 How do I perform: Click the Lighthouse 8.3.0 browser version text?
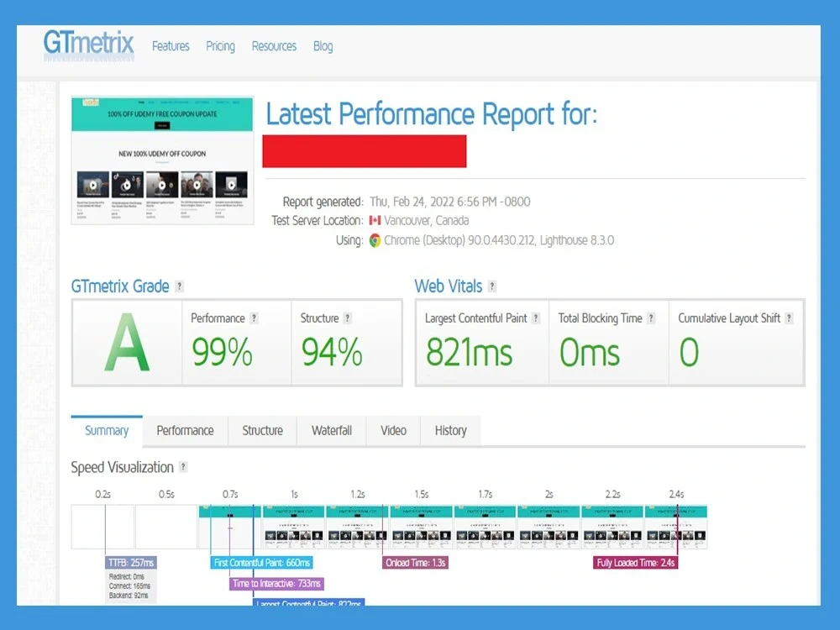577,240
